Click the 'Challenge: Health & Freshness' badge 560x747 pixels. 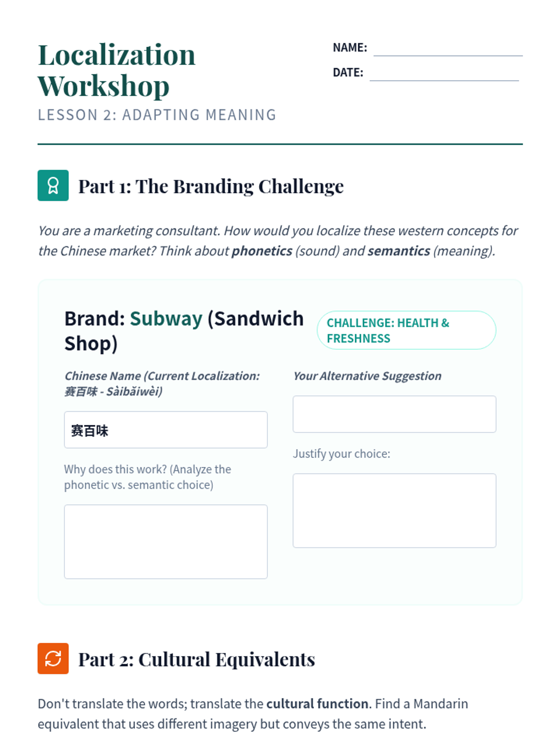pos(406,330)
